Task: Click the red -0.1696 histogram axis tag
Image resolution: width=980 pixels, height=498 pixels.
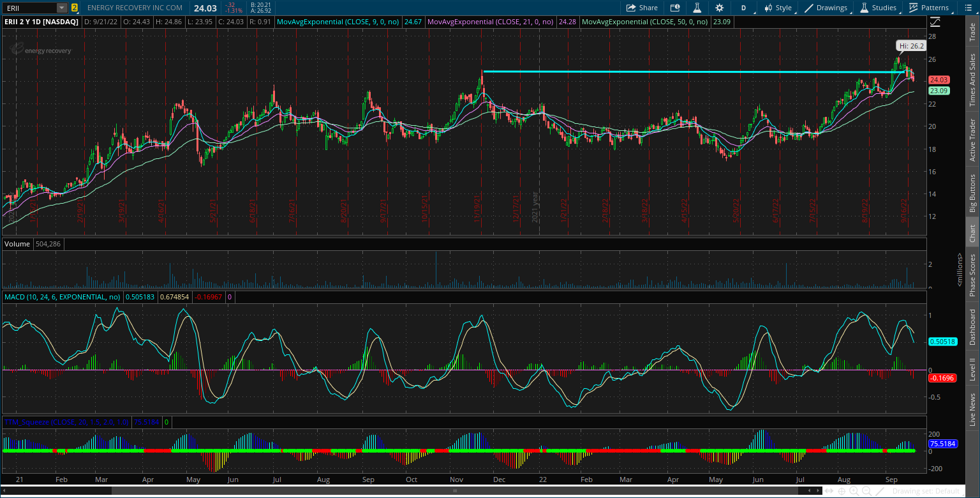Action: [x=941, y=378]
